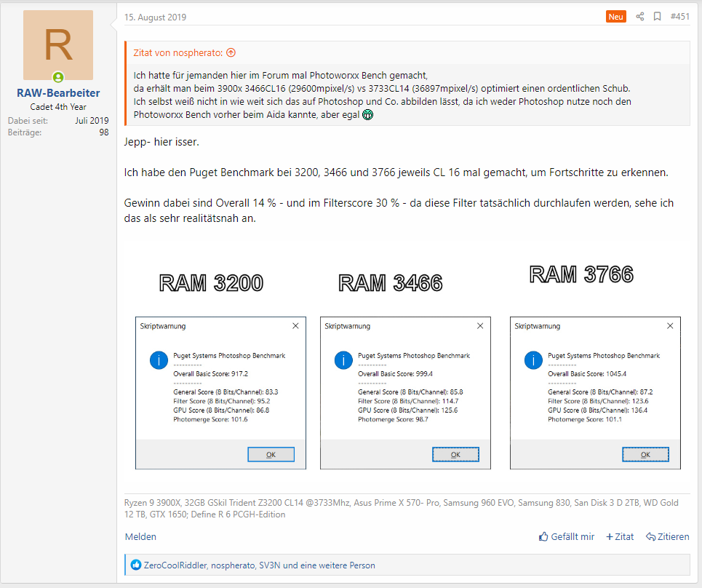Open the share post icon

point(639,17)
